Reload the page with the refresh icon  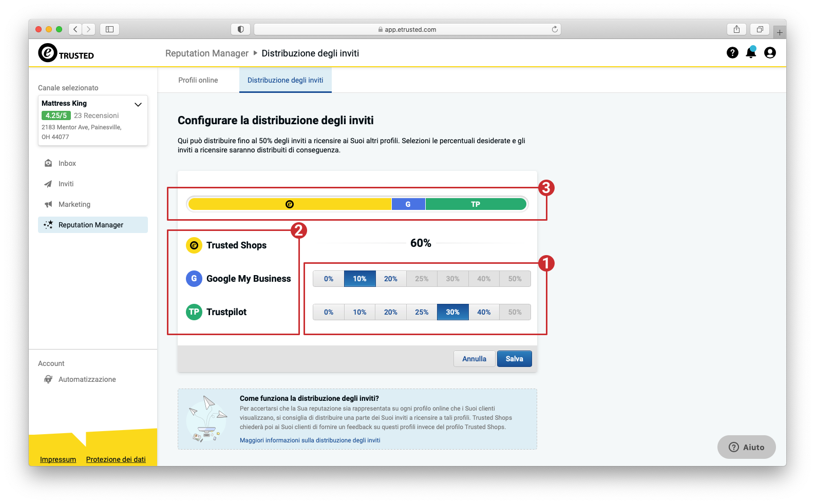click(555, 29)
